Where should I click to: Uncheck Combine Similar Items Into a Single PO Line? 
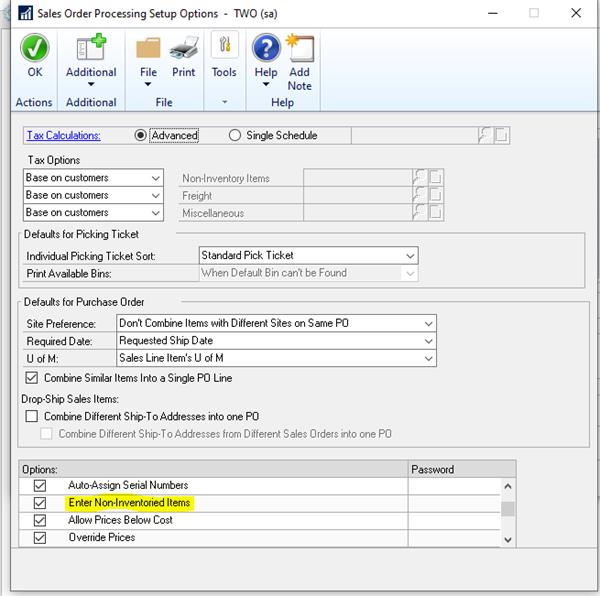[x=32, y=378]
